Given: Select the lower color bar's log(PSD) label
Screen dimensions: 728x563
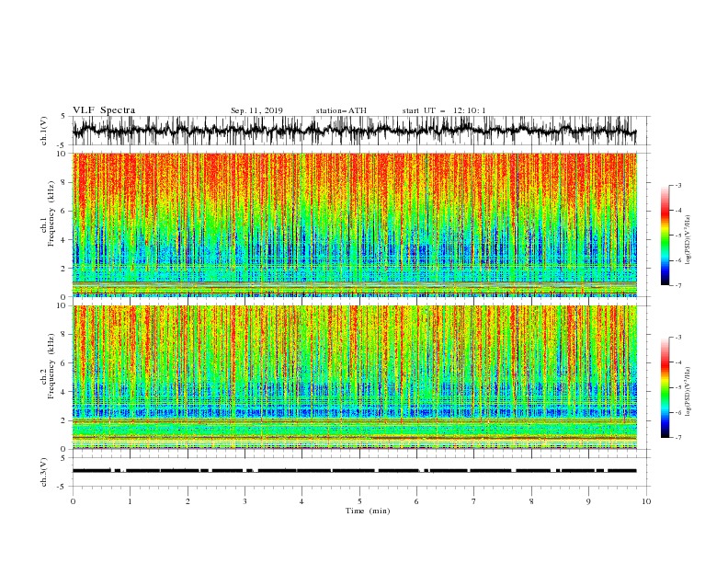Looking at the screenshot, I should 688,391.
